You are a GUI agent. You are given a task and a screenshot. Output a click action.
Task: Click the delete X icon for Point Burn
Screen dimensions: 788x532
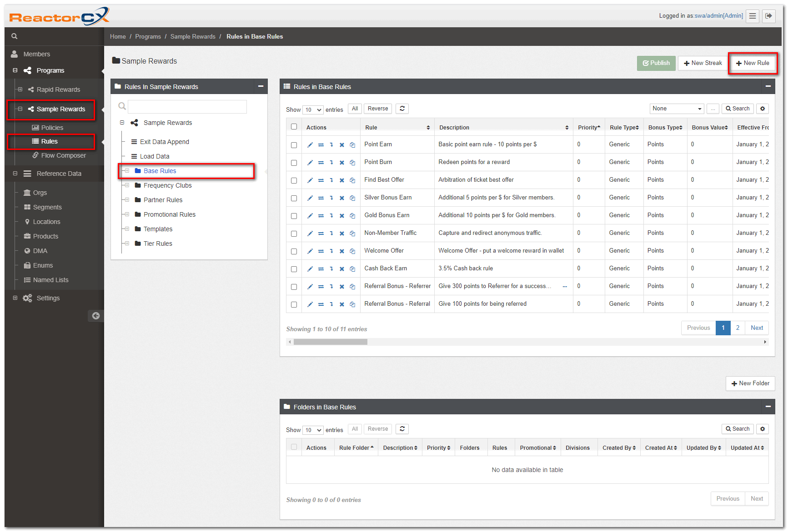341,163
